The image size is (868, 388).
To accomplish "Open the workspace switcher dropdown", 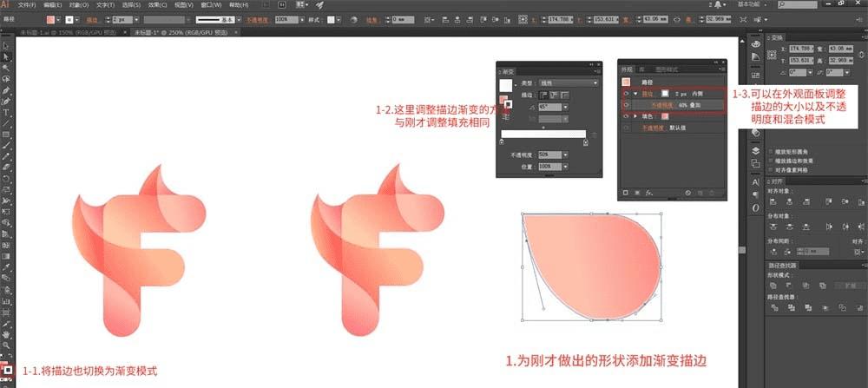I will [x=752, y=4].
